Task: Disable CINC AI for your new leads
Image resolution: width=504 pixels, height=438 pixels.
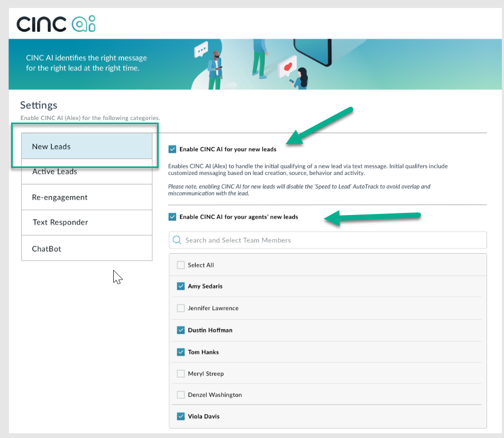Action: pos(172,149)
